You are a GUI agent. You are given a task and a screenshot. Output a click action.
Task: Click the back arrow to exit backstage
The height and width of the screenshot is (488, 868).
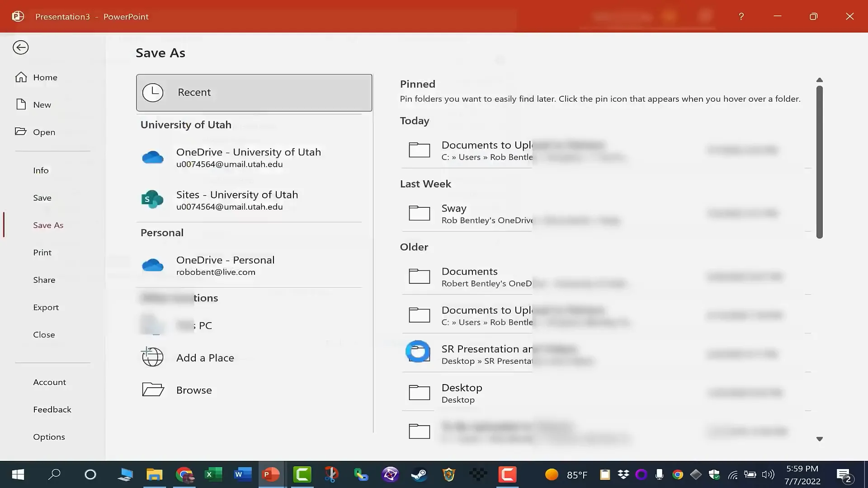coord(21,47)
